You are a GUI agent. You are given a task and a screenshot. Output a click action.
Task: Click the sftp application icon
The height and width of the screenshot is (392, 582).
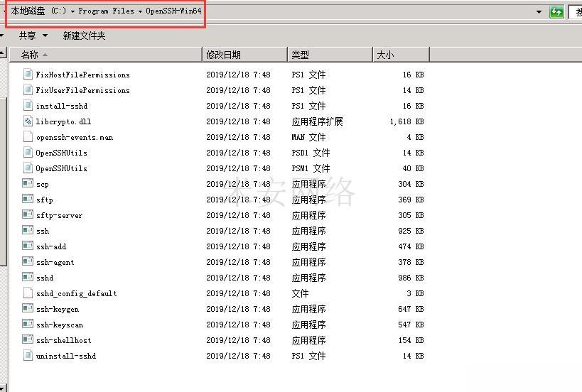(x=28, y=199)
